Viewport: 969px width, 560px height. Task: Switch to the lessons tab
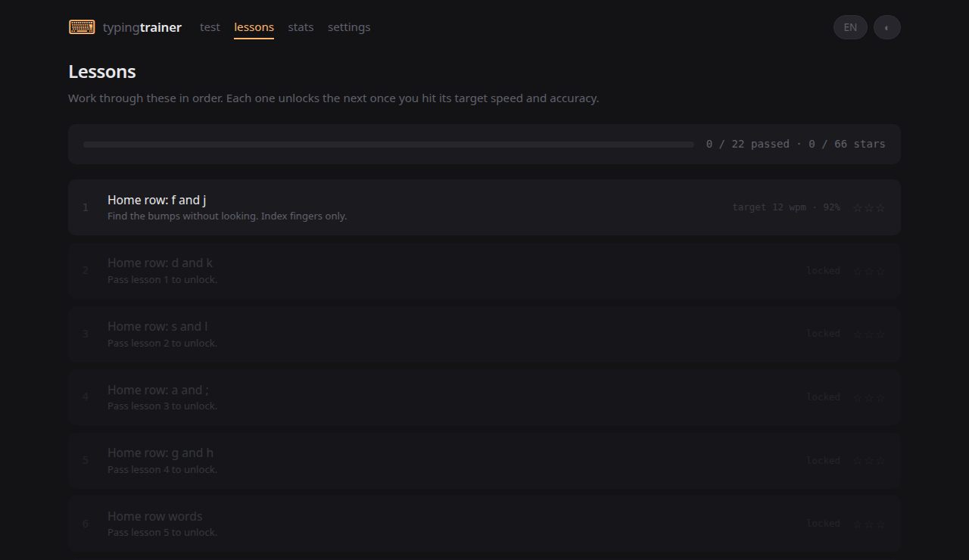tap(254, 27)
